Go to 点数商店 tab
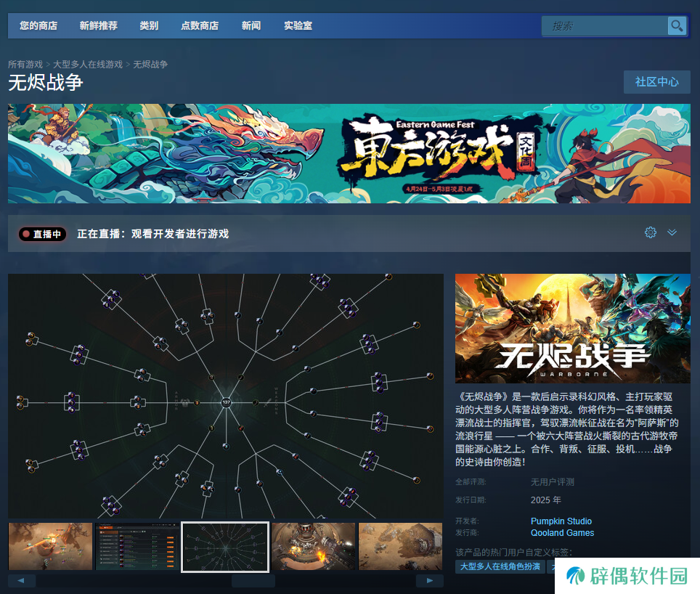 200,25
